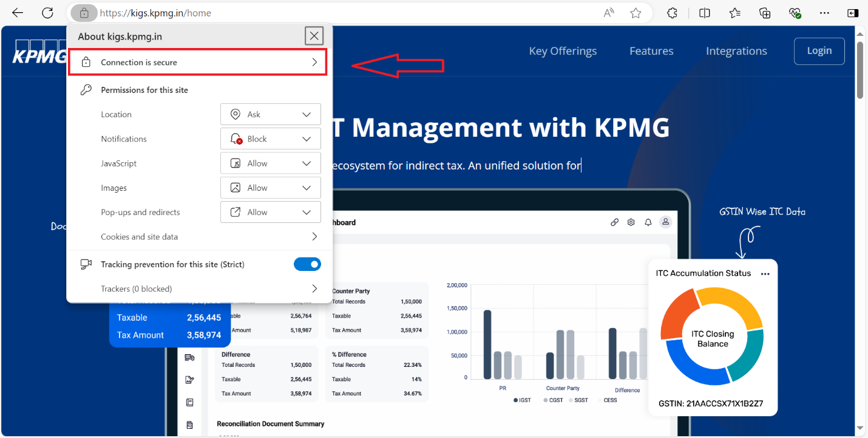This screenshot has width=868, height=438.
Task: Click the lock site information icon
Action: tap(84, 13)
